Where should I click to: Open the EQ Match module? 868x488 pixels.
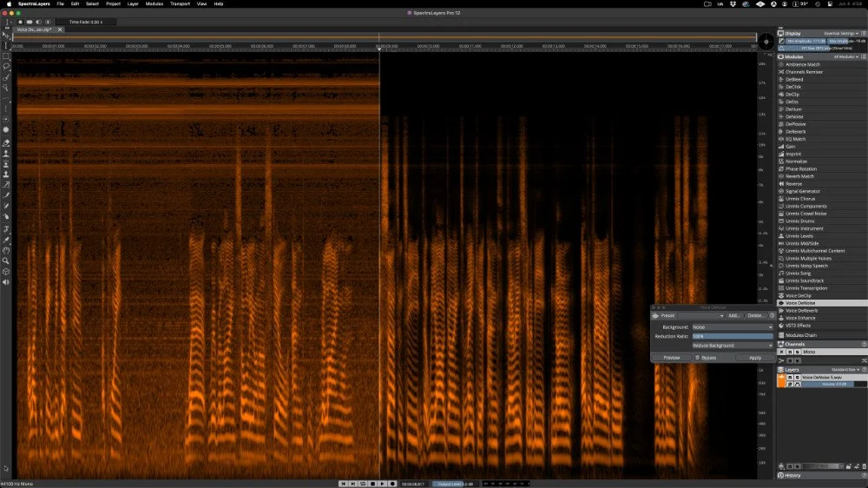795,139
